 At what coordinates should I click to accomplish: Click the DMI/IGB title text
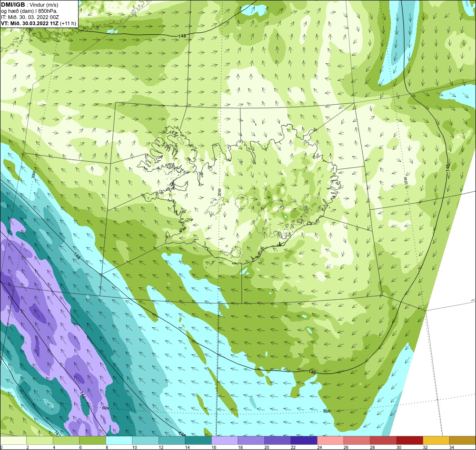12,5
